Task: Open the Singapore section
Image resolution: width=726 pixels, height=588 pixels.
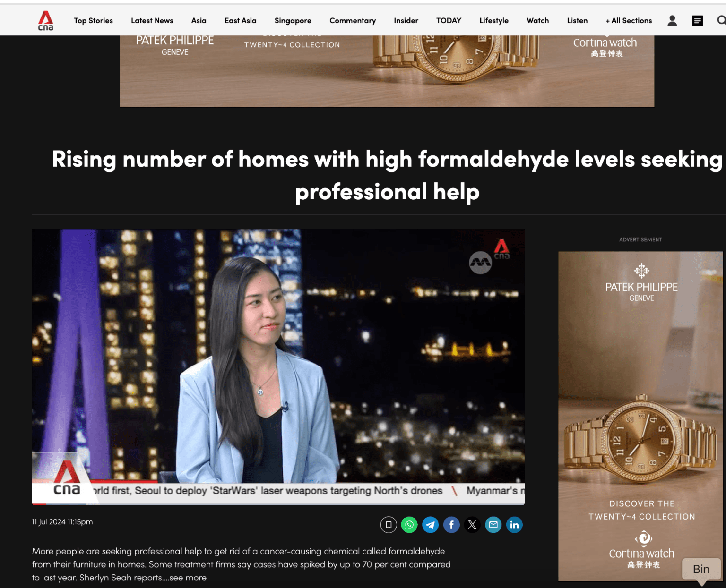Action: (293, 20)
